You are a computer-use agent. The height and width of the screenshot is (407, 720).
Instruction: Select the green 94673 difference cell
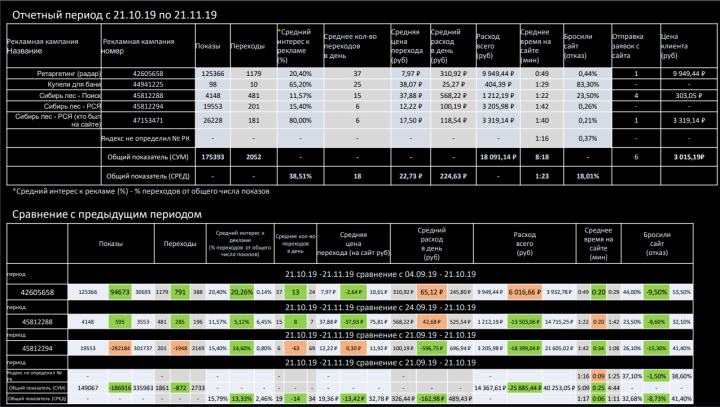click(x=120, y=292)
